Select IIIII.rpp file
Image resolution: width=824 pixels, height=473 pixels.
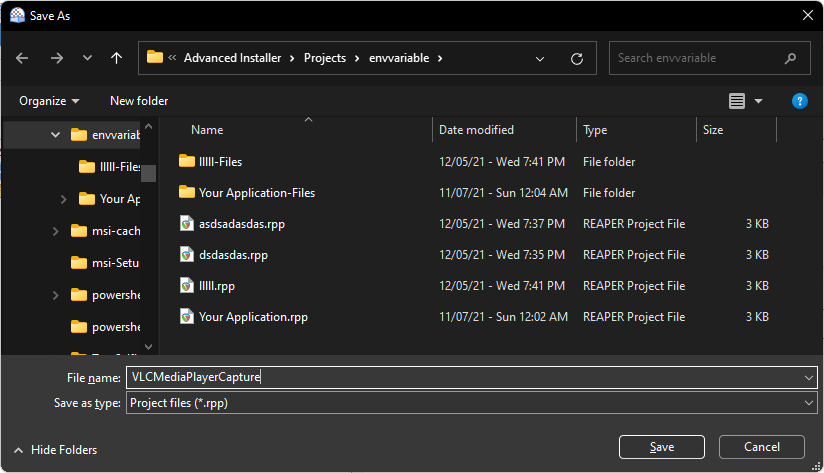217,286
